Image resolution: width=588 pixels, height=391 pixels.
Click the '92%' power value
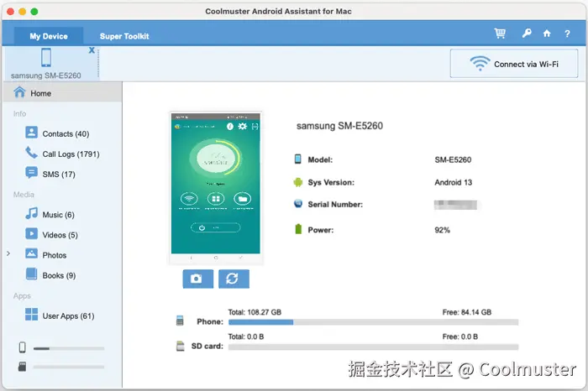pos(442,230)
